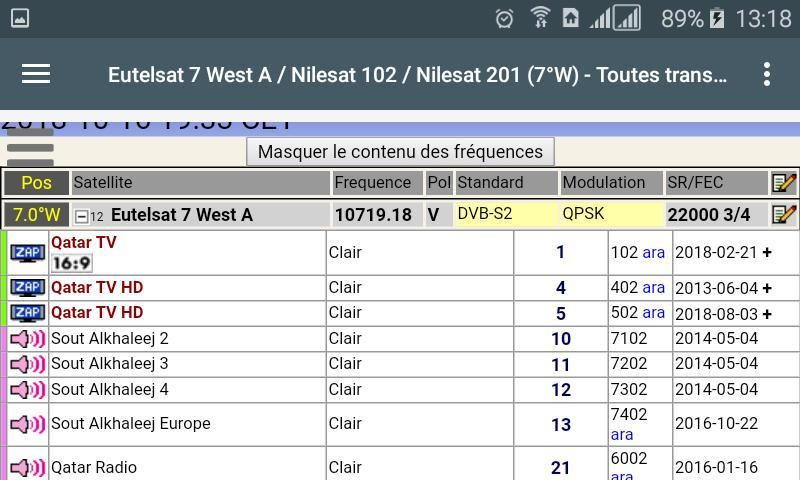The width and height of the screenshot is (800, 480).
Task: Open the Sout Alkhaleej 3 channel link
Action: (x=110, y=364)
